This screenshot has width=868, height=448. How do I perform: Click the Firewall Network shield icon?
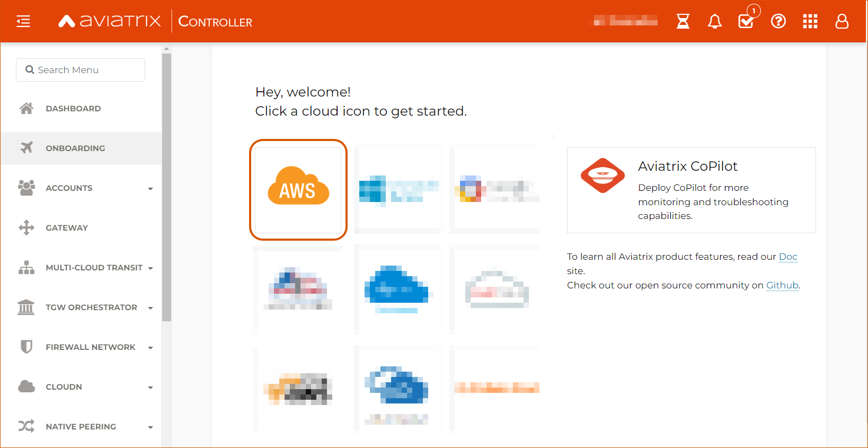[26, 347]
